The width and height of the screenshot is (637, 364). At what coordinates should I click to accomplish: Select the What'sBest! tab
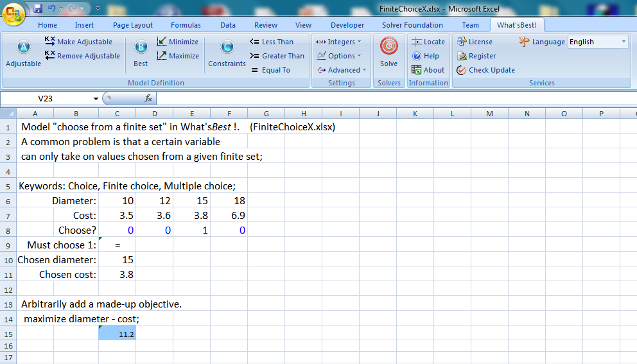click(x=516, y=25)
